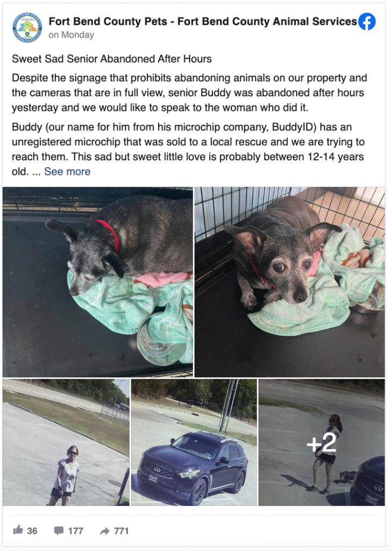Open the Fort Bend County Pets profile picture
This screenshot has height=551, width=392.
[27, 27]
